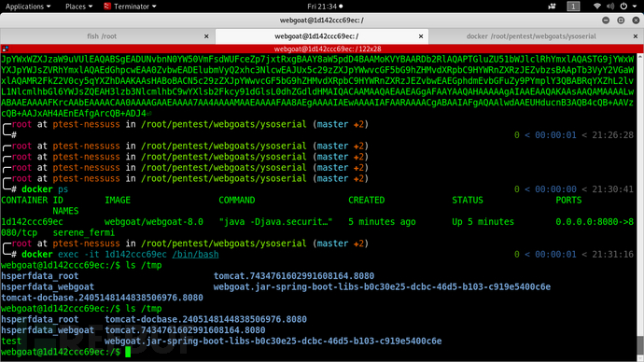Click the user accounts tray icon
This screenshot has width=644, height=362.
tap(552, 7)
